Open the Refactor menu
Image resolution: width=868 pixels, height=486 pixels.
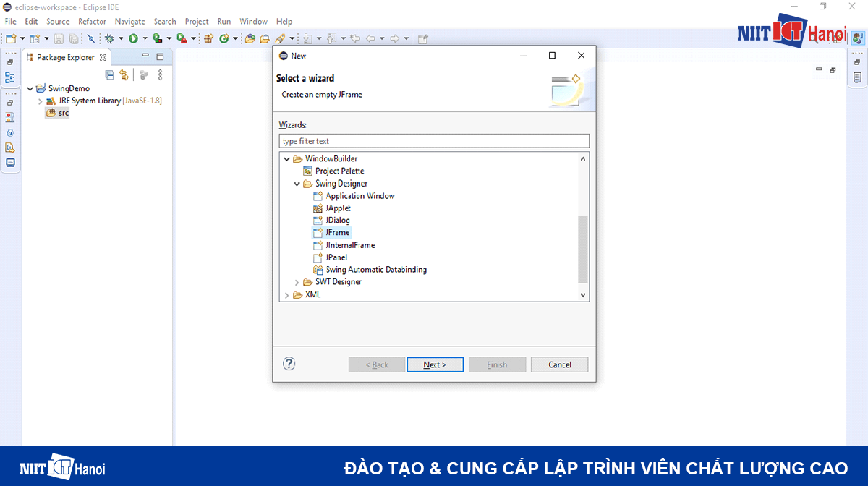92,21
